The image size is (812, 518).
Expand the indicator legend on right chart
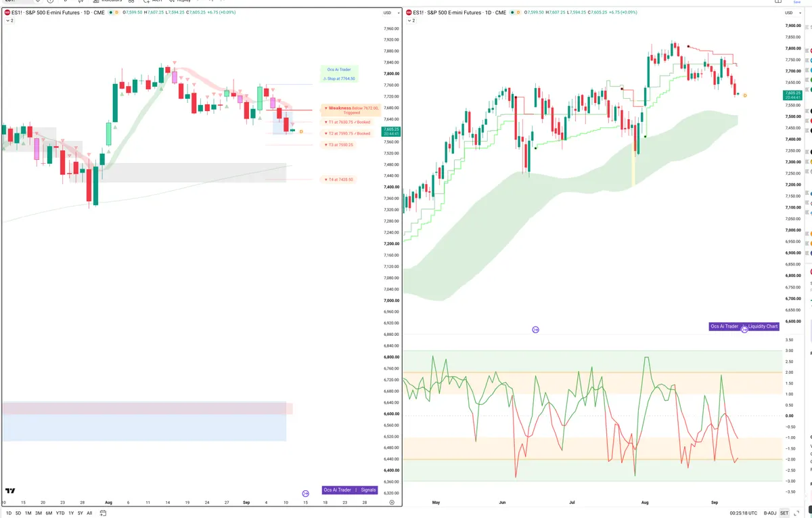coord(411,21)
